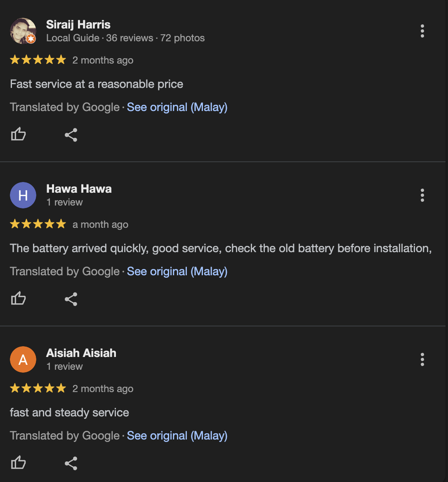The height and width of the screenshot is (482, 448).
Task: Share Hawa Hawa's battery review
Action: point(71,299)
